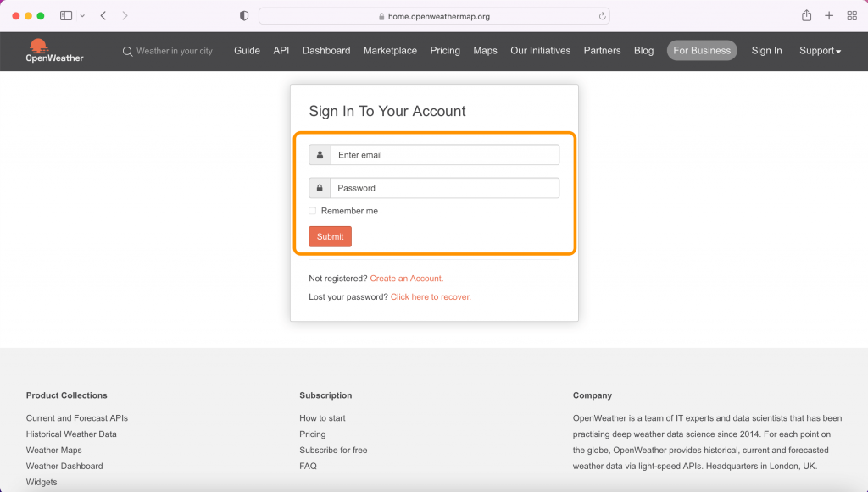
Task: Open the privacy report shield icon
Action: 244,16
